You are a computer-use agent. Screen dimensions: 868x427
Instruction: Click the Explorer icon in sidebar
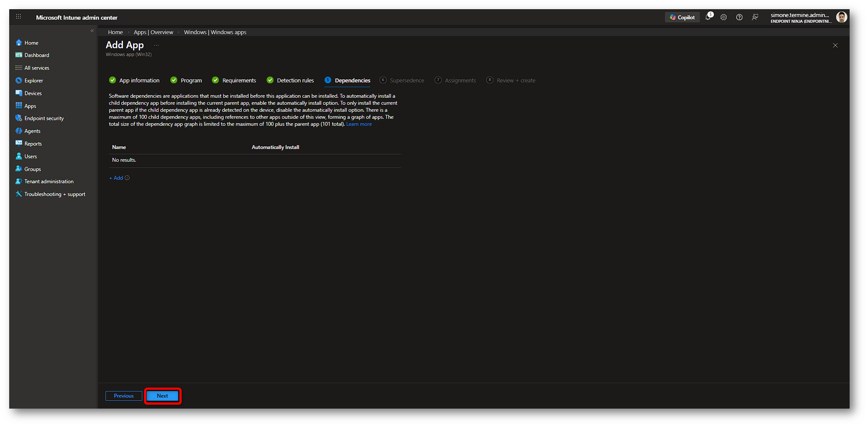click(x=19, y=81)
